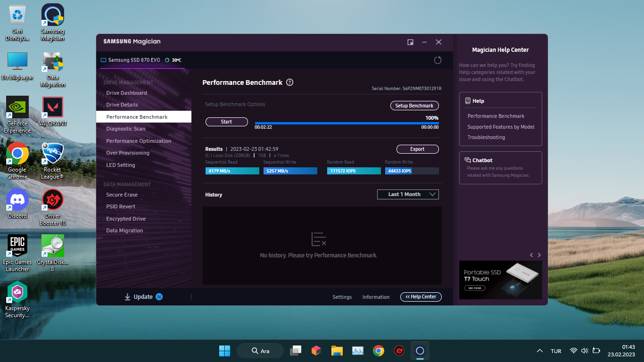Click the Sequential Read 4179 MB/s result
This screenshot has height=362, width=644.
click(x=232, y=171)
